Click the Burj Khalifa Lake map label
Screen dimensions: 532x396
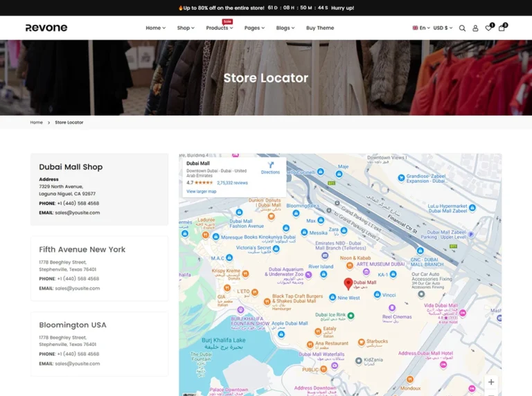(x=224, y=343)
